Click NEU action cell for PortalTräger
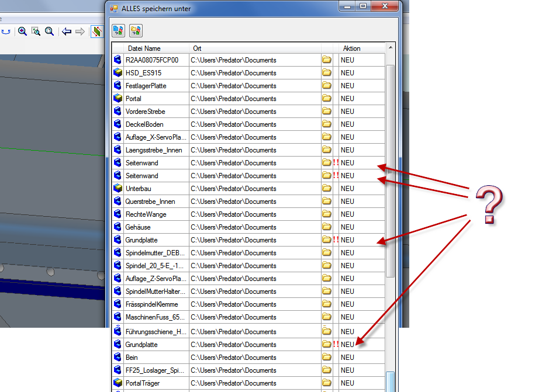Screen dimensions: 549x392 pos(362,383)
